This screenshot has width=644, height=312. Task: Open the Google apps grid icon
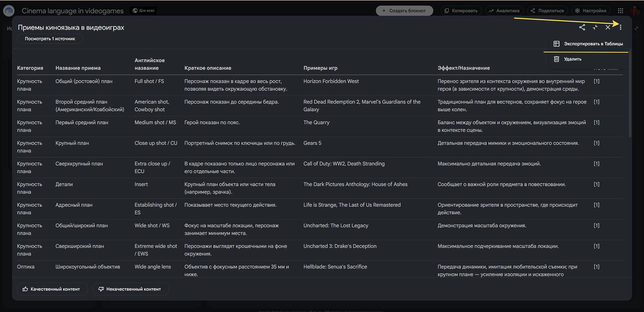[x=621, y=11]
